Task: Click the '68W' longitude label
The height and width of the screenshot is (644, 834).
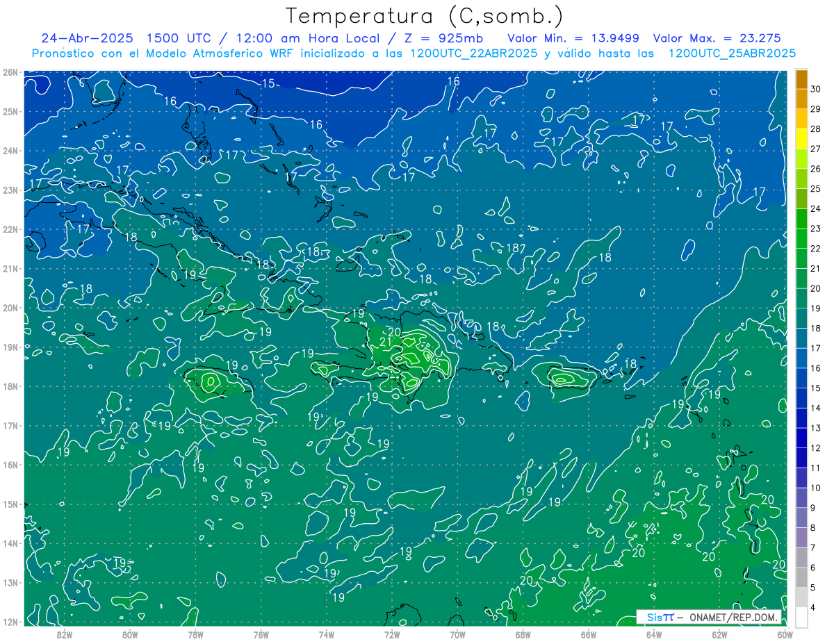Action: click(523, 634)
